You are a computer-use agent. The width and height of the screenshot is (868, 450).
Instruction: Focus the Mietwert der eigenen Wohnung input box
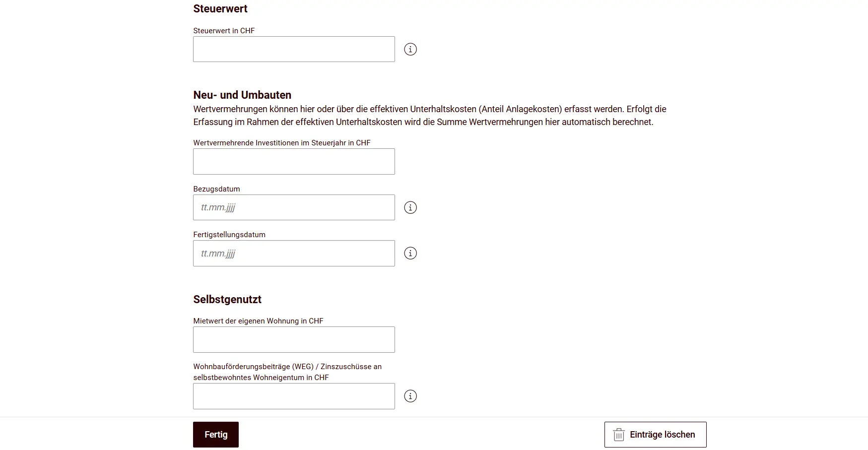coord(294,339)
